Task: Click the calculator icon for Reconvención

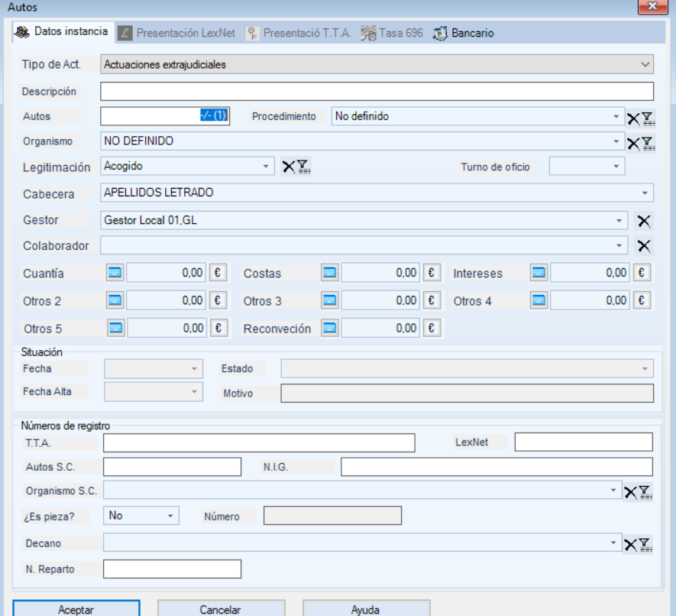Action: click(x=330, y=328)
